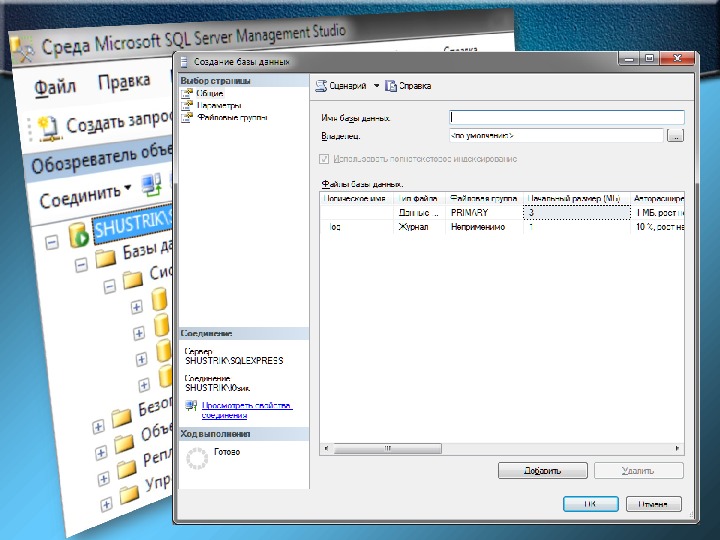Open the view connection properties link
720x540 pixels.
coord(248,411)
